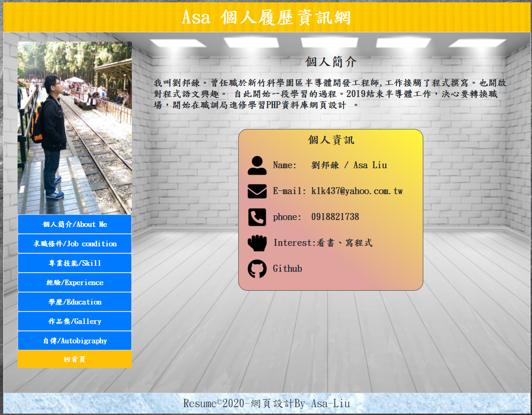The width and height of the screenshot is (532, 415).
Task: Click the 個人資訊 card heading
Action: coord(331,140)
